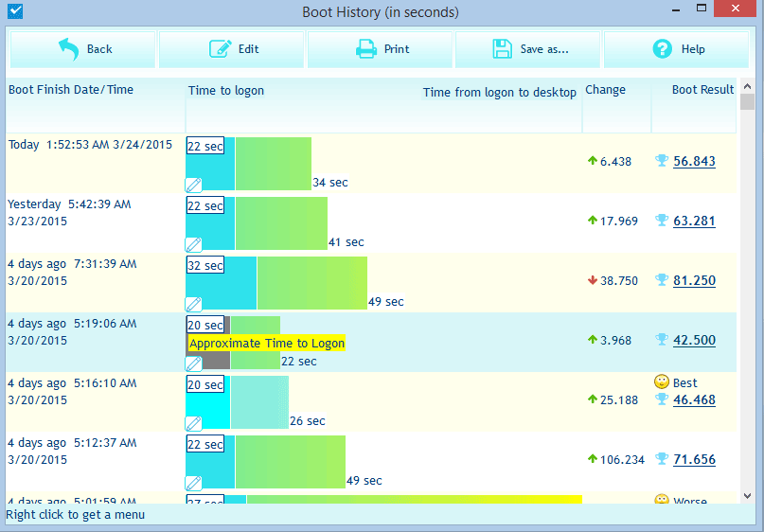Viewport: 764px width, 532px height.
Task: Click trophy icon beside 71.656 result
Action: [x=662, y=459]
